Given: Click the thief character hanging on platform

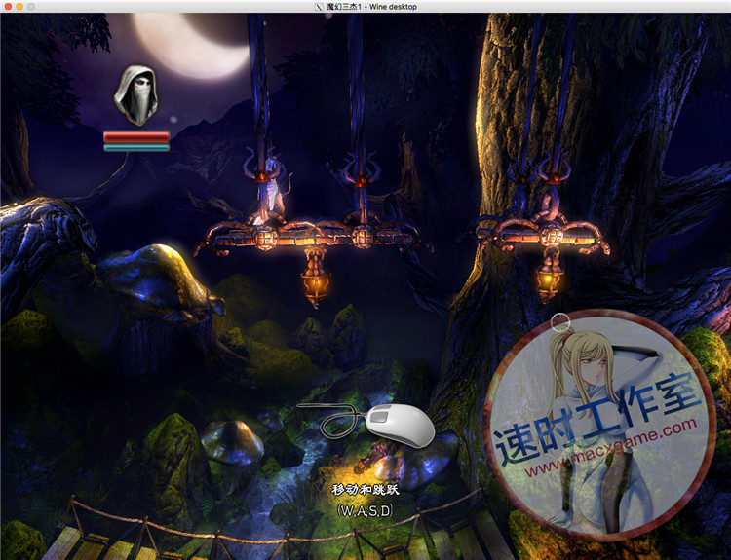Looking at the screenshot, I should (273, 191).
